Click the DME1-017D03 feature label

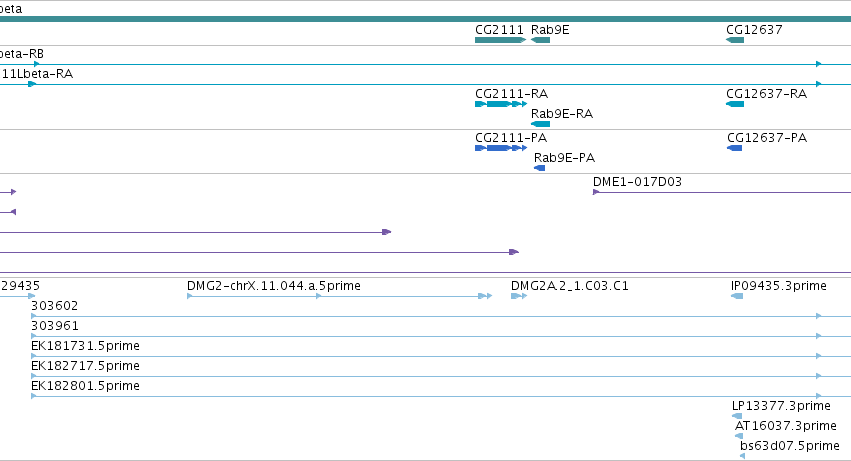click(x=637, y=182)
